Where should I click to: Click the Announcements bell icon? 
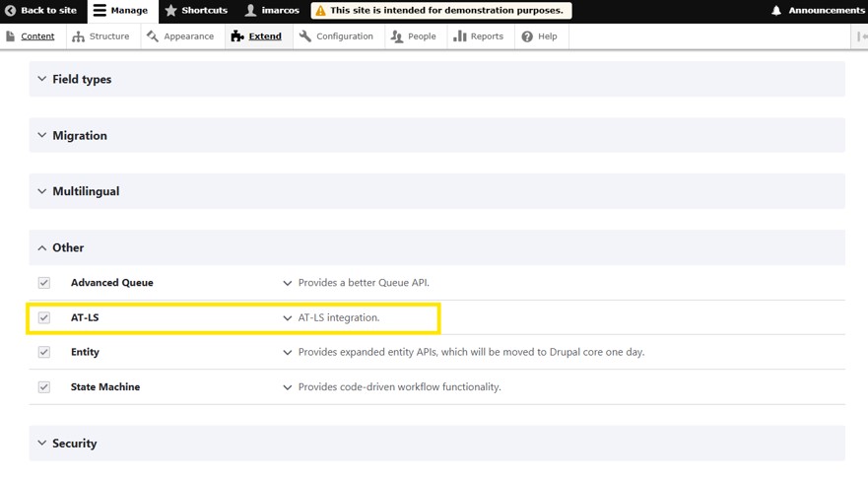pyautogui.click(x=776, y=11)
